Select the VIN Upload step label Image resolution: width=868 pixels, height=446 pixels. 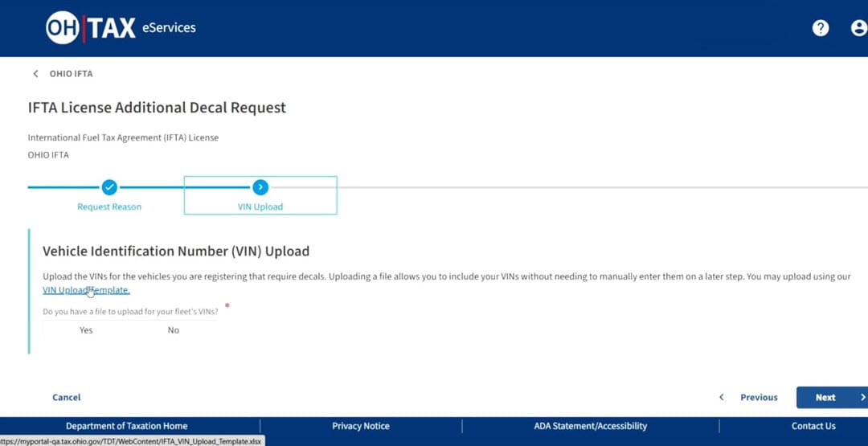(x=260, y=207)
